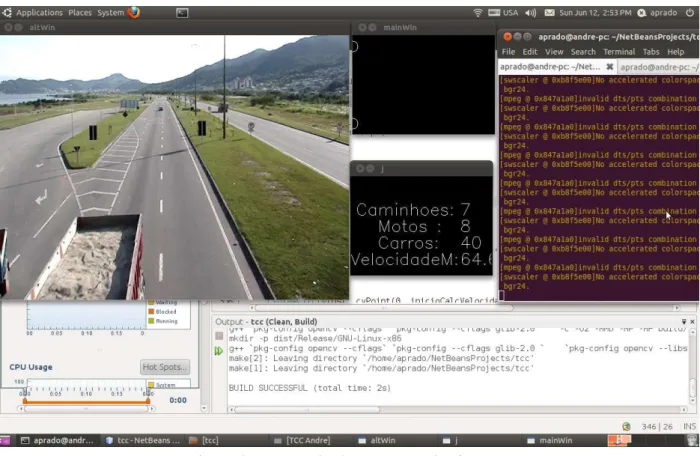The height and width of the screenshot is (456, 700).
Task: Switch to the second aprado@andre-pc terminal tab
Action: pos(659,67)
